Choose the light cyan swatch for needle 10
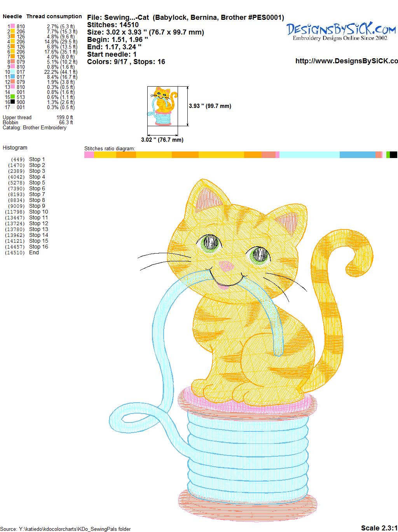Viewport: 398px width, 532px height. 13,72
